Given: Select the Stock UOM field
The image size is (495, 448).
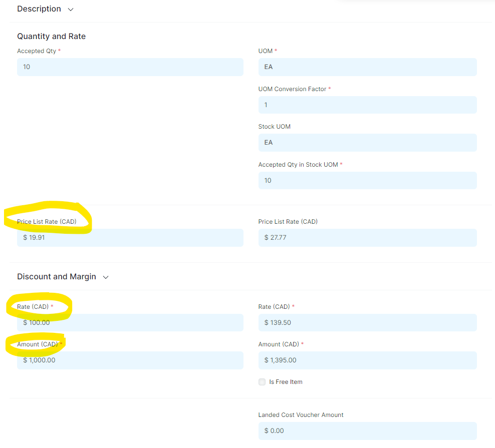Looking at the screenshot, I should 367,143.
